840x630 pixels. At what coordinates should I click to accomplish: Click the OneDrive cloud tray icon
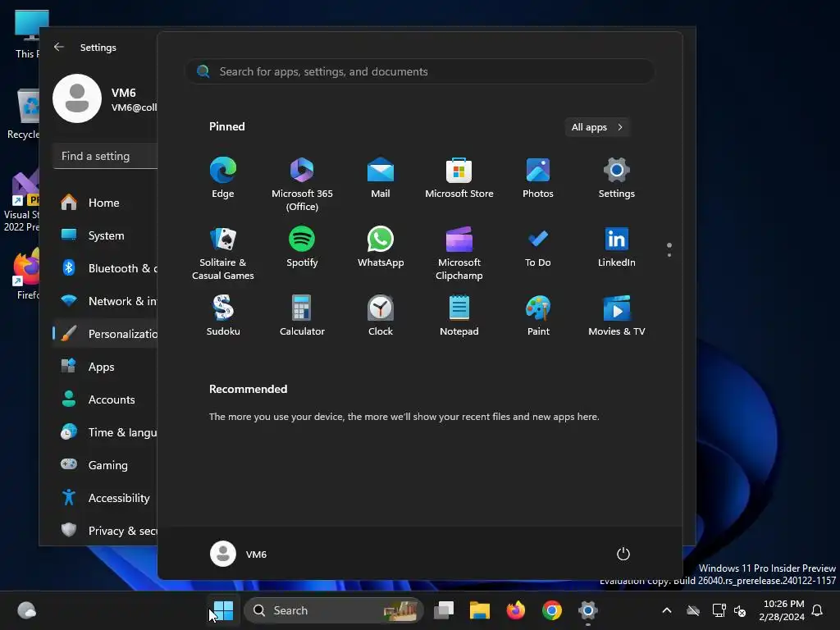pyautogui.click(x=693, y=610)
